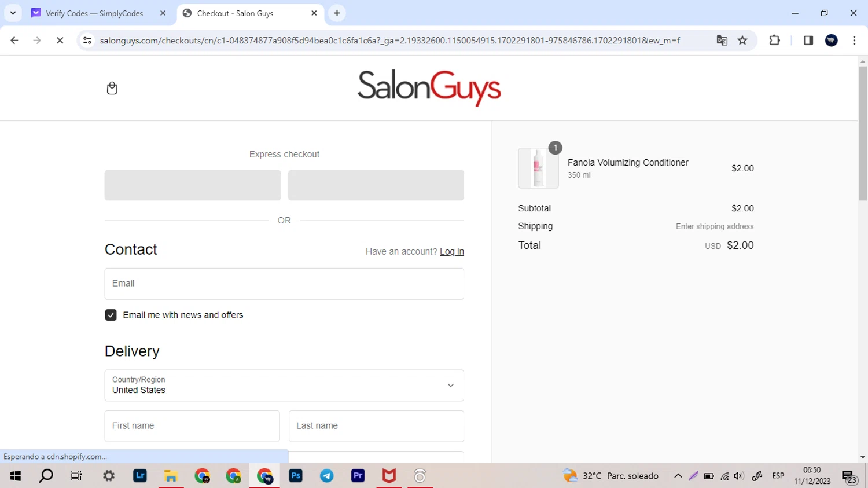Viewport: 868px width, 488px height.
Task: Click the browser back arrow
Action: coord(14,41)
